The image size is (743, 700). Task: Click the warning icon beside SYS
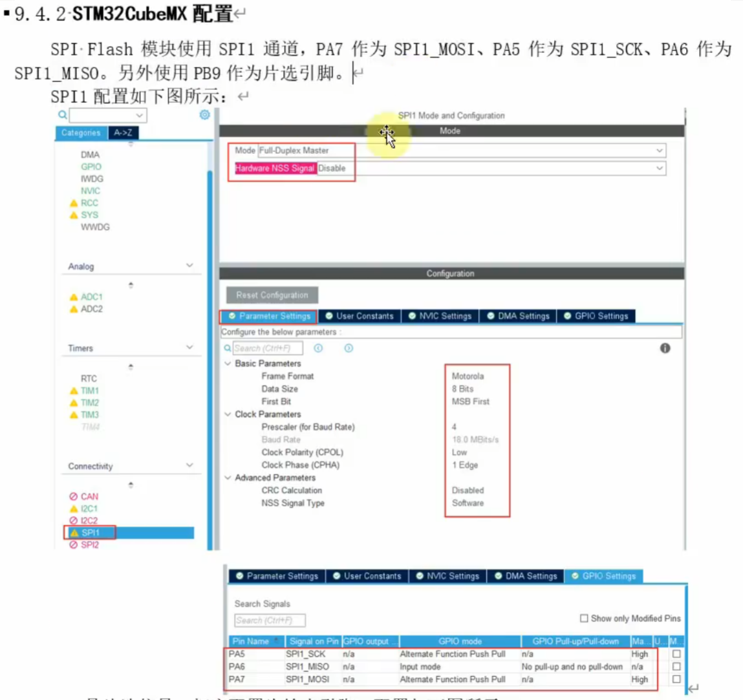tap(74, 215)
